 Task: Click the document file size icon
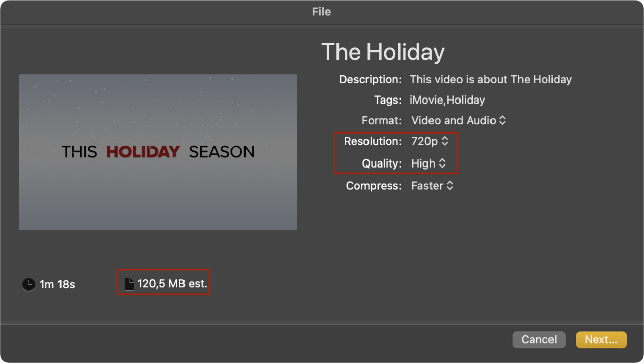coord(129,284)
